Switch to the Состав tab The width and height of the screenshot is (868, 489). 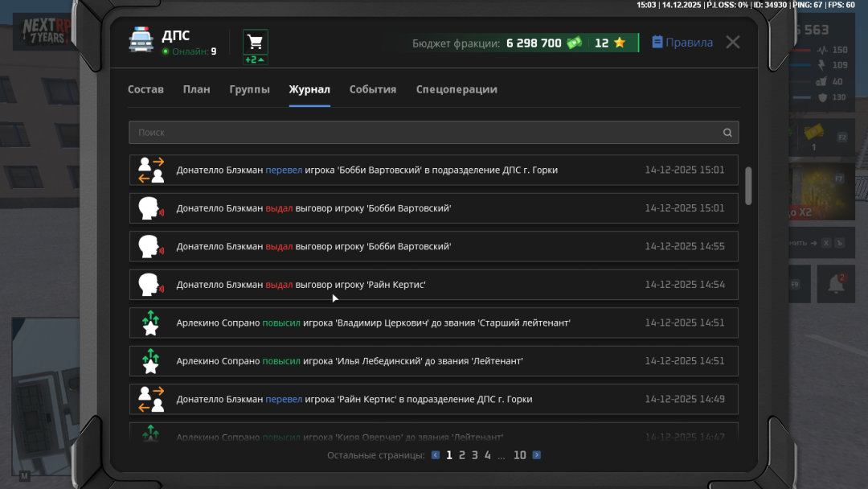[145, 89]
